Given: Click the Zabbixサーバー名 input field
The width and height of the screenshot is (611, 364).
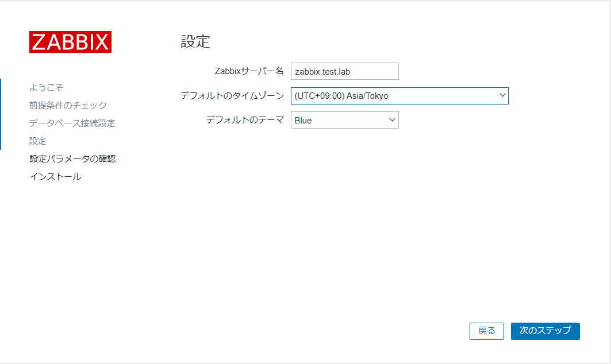Looking at the screenshot, I should 344,71.
